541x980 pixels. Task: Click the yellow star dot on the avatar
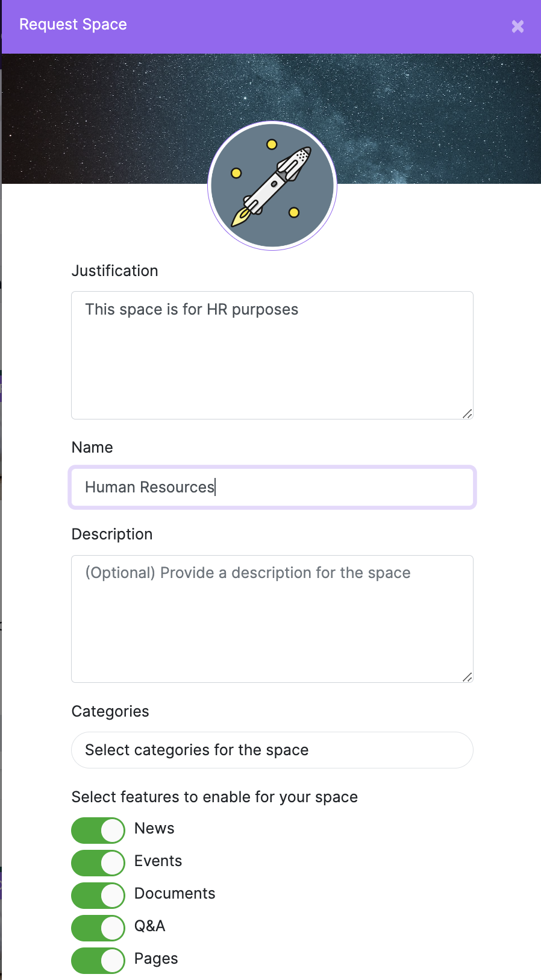point(272,143)
